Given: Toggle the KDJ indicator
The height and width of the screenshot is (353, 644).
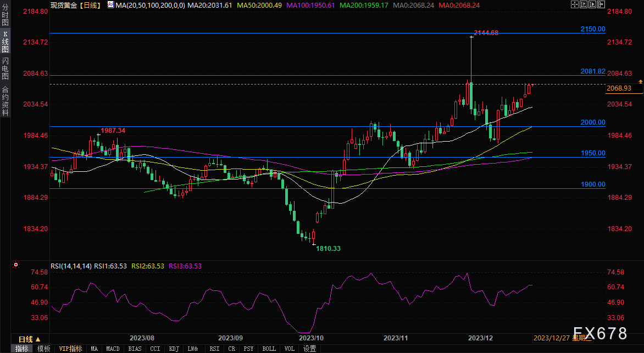Looking at the screenshot, I should (x=174, y=349).
